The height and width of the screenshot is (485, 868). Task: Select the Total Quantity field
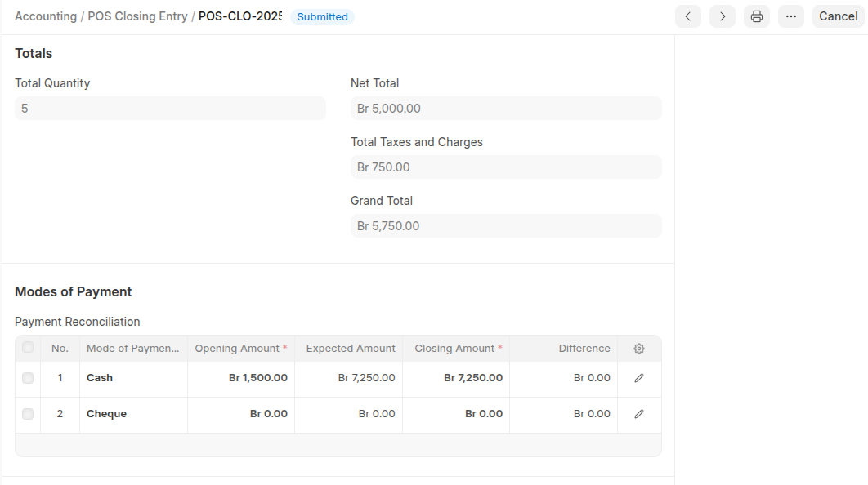(x=170, y=109)
